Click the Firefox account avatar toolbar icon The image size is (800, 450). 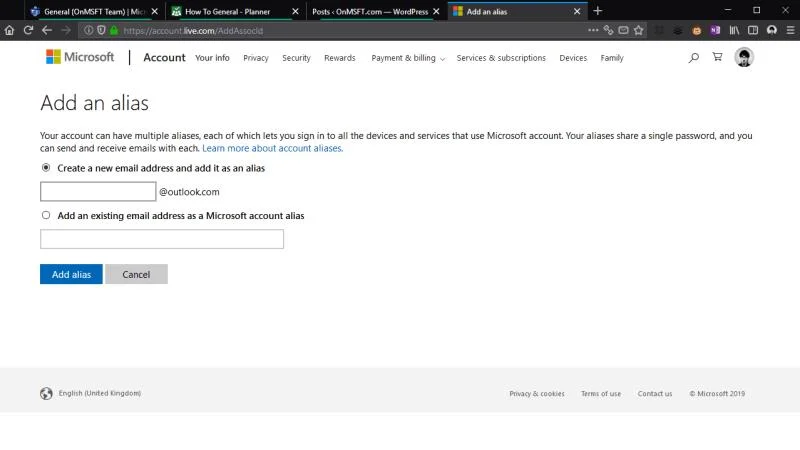772,31
